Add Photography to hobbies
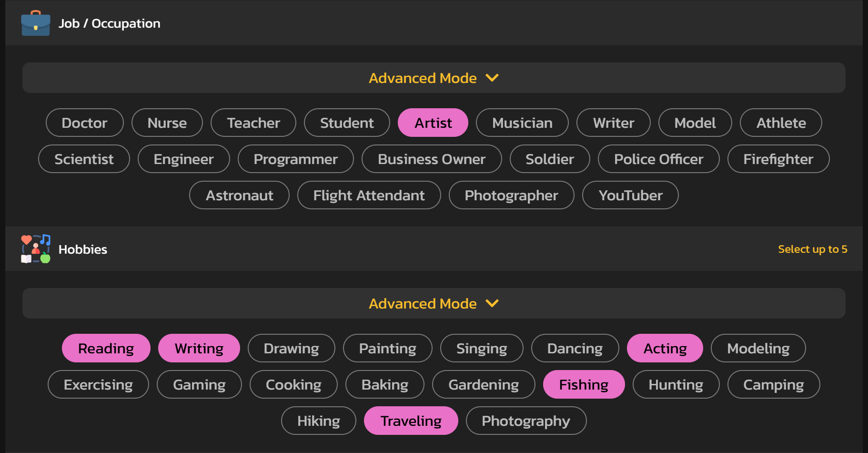This screenshot has height=453, width=868. pyautogui.click(x=526, y=421)
